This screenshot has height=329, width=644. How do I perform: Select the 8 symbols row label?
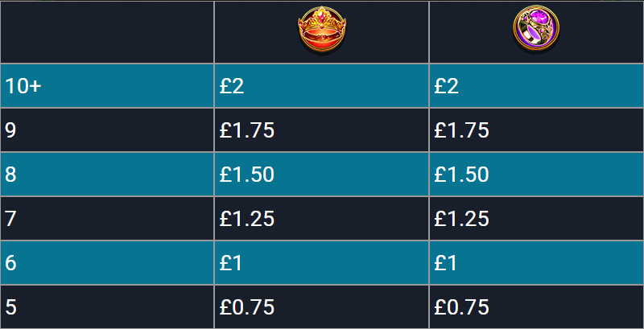point(10,175)
